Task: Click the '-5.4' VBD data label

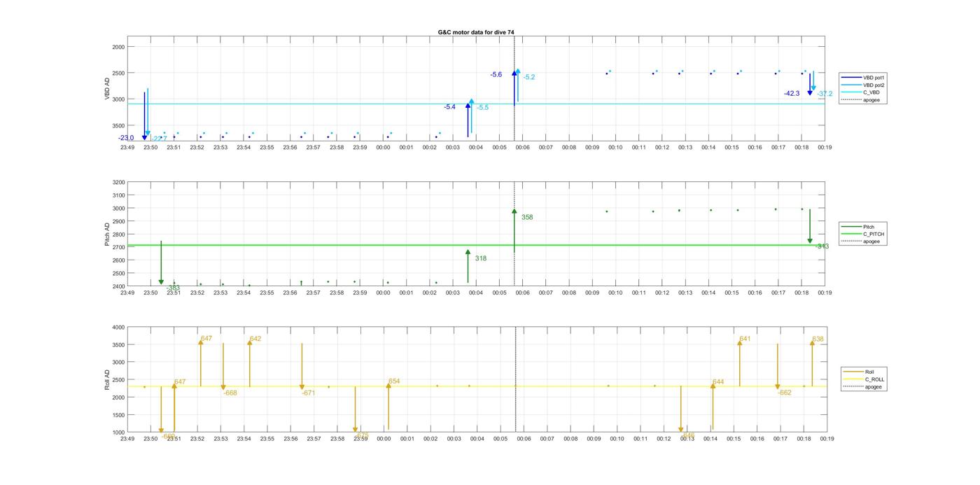Action: click(x=449, y=107)
